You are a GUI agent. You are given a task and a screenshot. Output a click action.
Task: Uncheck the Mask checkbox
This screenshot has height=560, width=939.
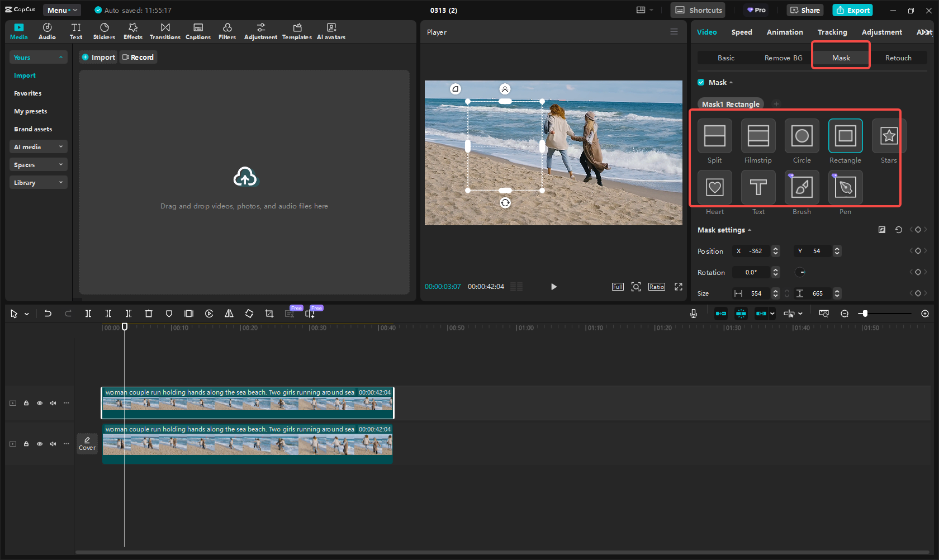coord(701,82)
